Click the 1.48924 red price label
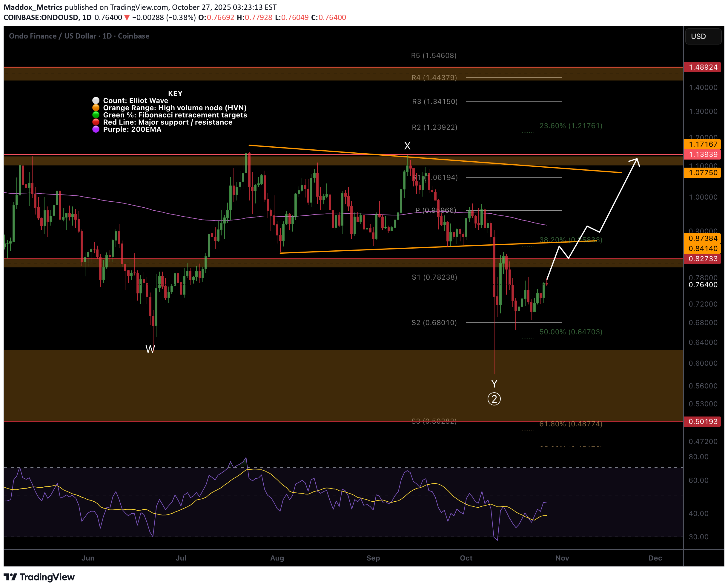728x588 pixels. (x=703, y=67)
